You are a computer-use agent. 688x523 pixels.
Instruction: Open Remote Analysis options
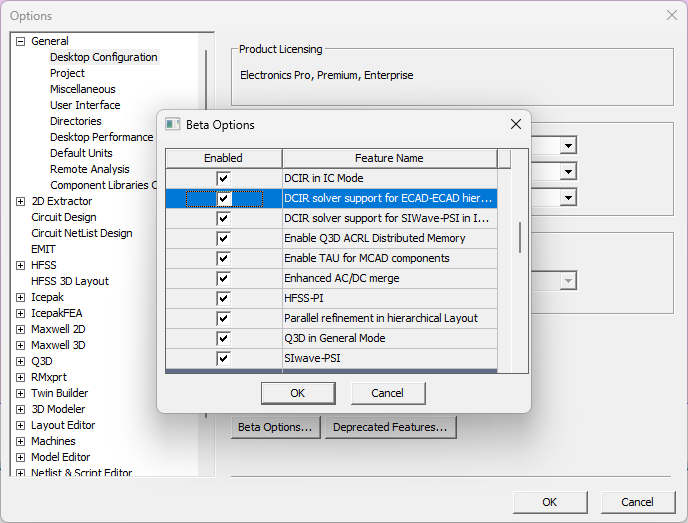point(90,169)
